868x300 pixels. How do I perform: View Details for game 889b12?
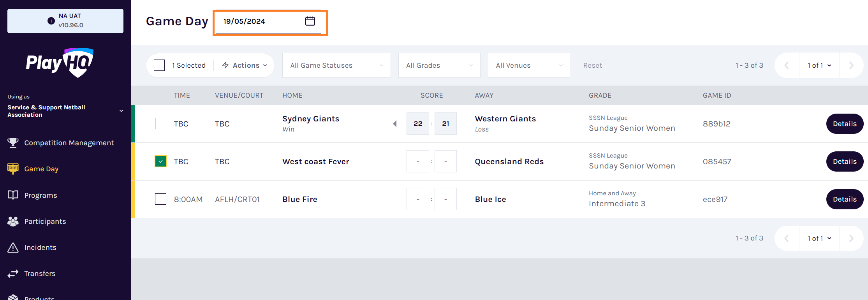tap(845, 124)
